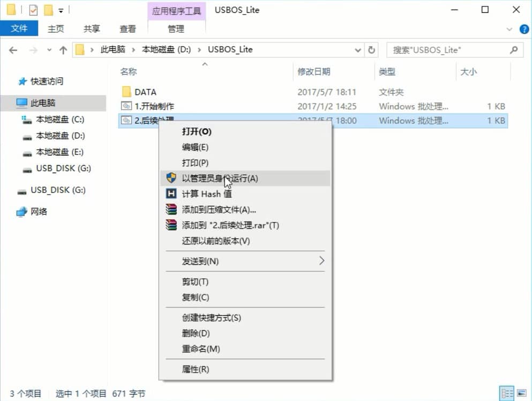Viewport: 532px width, 401px height.
Task: Click the properties checkmark icon in title bar
Action: [33, 10]
